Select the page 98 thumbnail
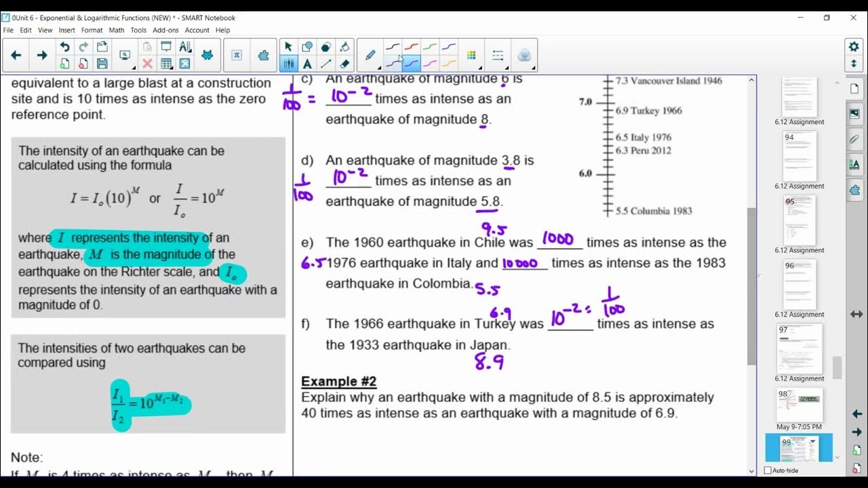The image size is (868, 488). 800,405
